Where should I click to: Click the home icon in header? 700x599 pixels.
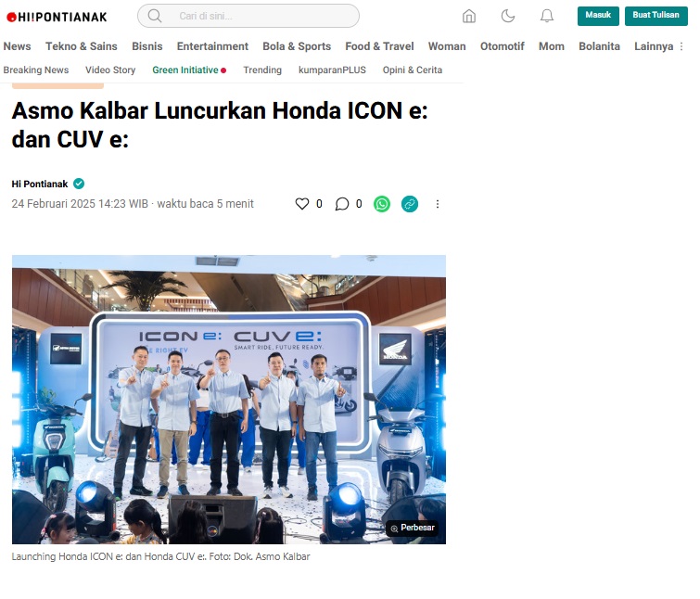click(x=469, y=16)
